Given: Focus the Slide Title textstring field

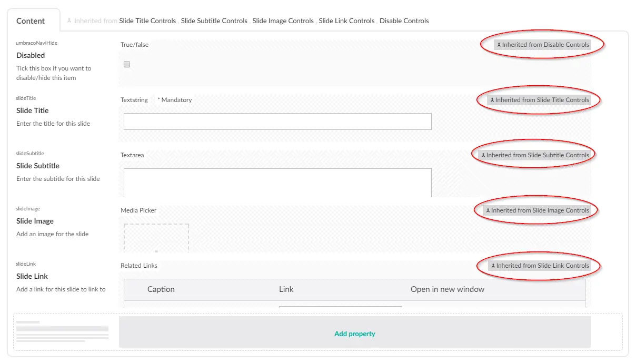Looking at the screenshot, I should tap(277, 122).
